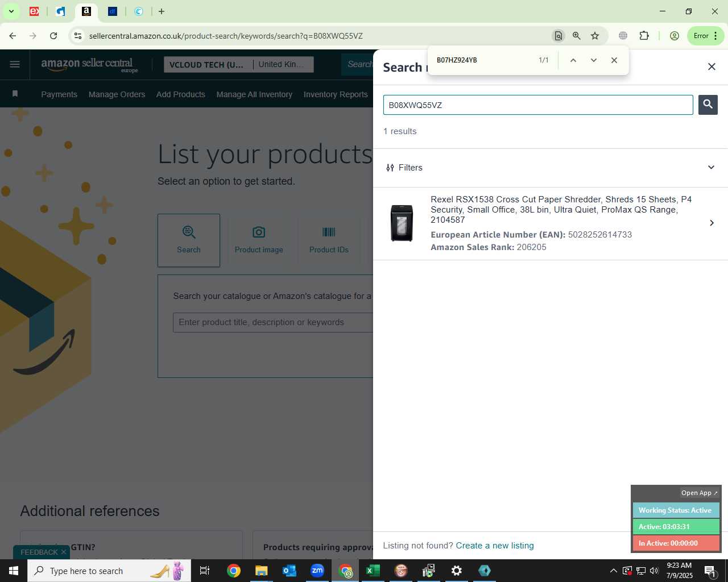
Task: Open Manage Orders in the nav bar
Action: pyautogui.click(x=117, y=94)
